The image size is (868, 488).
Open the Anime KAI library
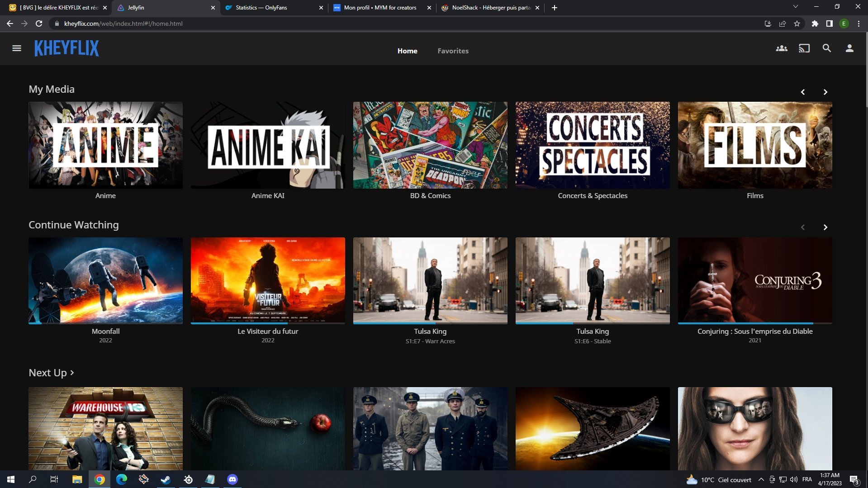tap(268, 145)
